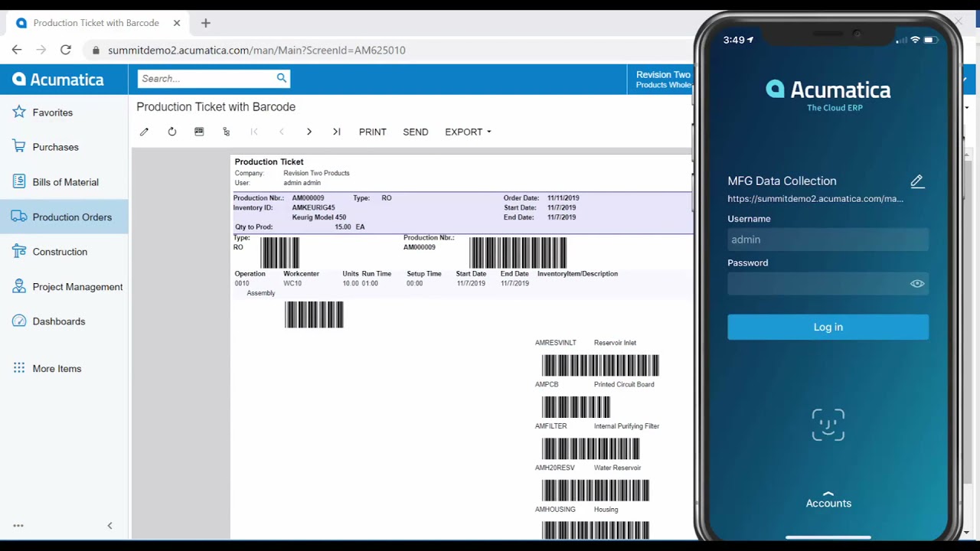Image resolution: width=980 pixels, height=551 pixels.
Task: Select Project Management menu item
Action: tap(64, 287)
